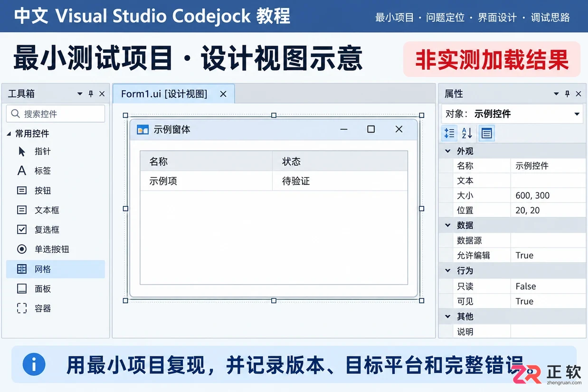
Task: Close the 属性 panel
Action: point(579,94)
